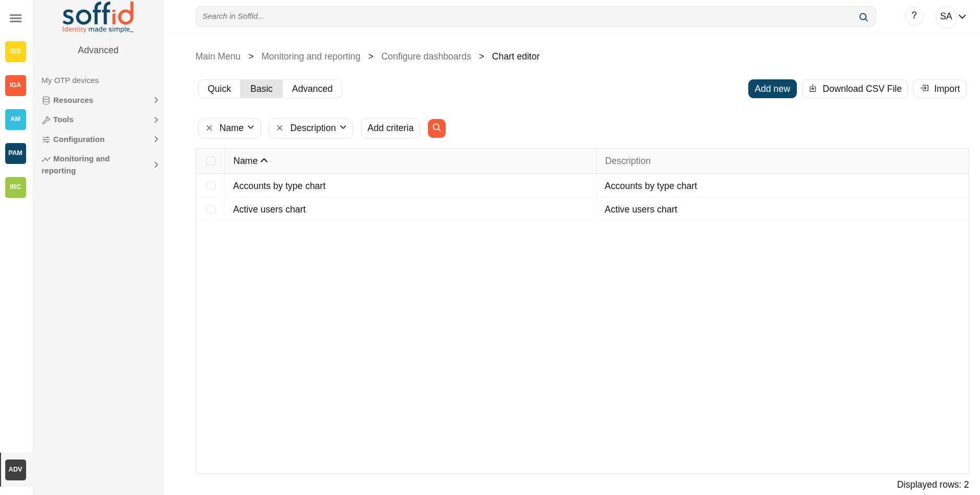Image resolution: width=980 pixels, height=495 pixels.
Task: Check the Accounts by type chart row
Action: (x=211, y=186)
